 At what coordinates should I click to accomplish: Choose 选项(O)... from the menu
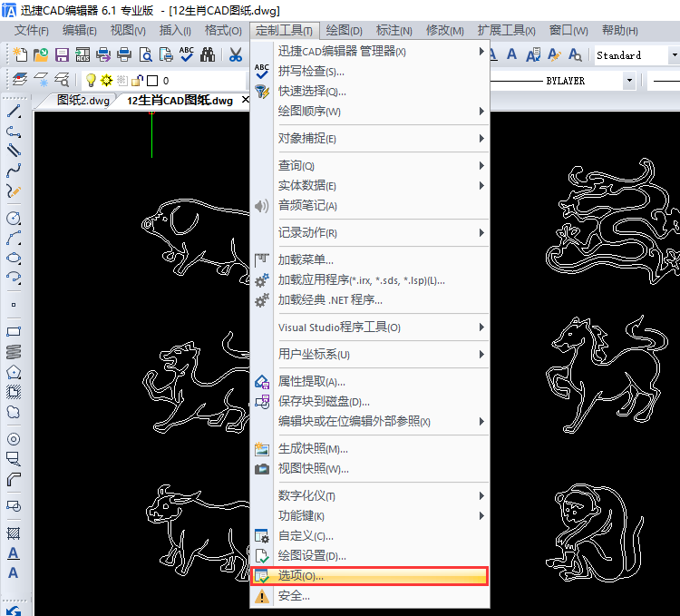click(370, 576)
